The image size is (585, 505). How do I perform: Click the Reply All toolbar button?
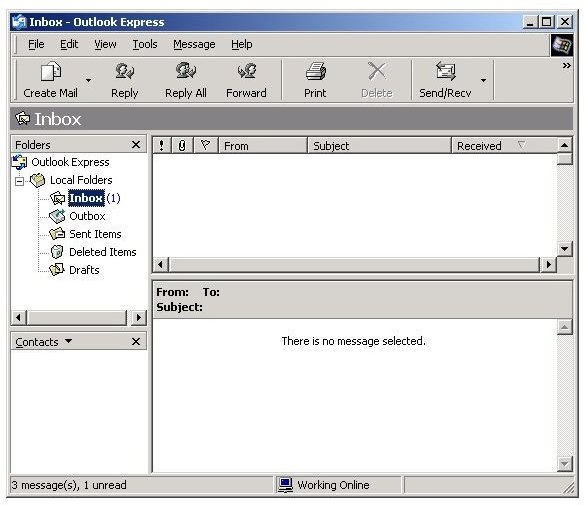[185, 80]
